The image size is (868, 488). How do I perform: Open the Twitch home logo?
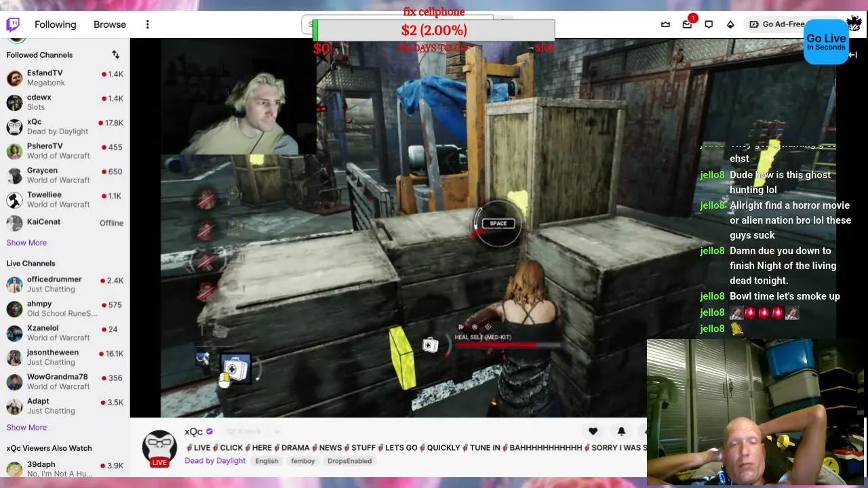(13, 24)
